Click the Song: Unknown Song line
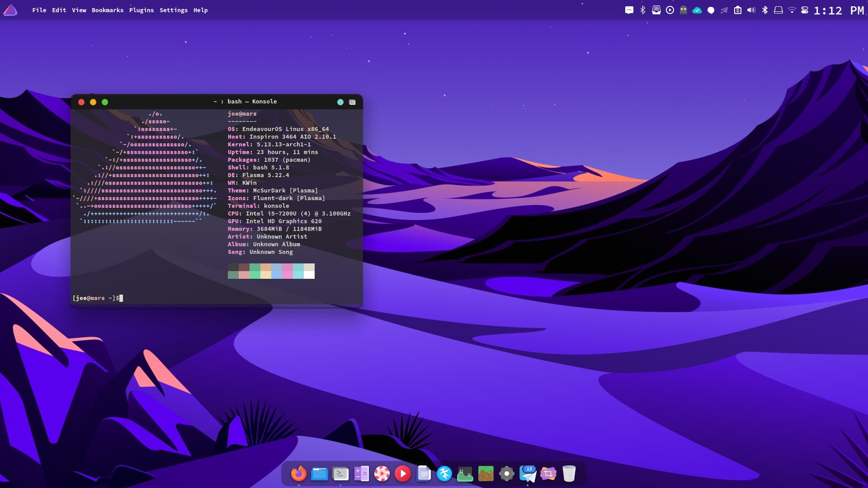 (x=260, y=252)
